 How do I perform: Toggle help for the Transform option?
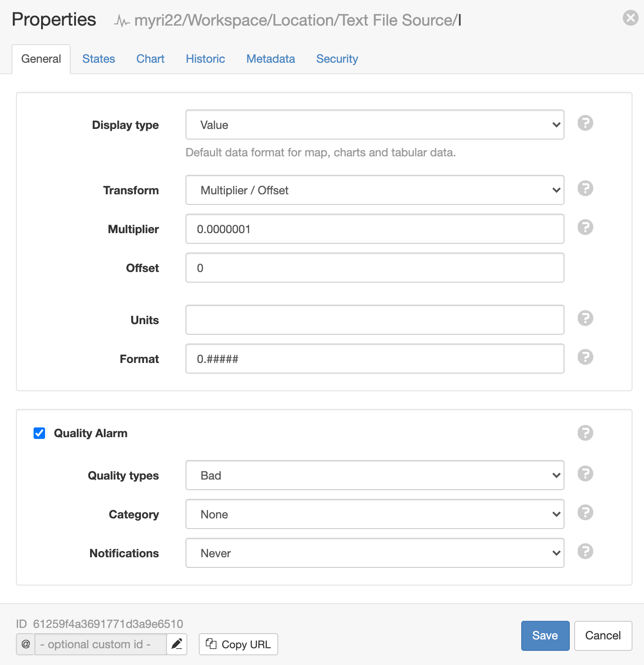click(x=585, y=189)
